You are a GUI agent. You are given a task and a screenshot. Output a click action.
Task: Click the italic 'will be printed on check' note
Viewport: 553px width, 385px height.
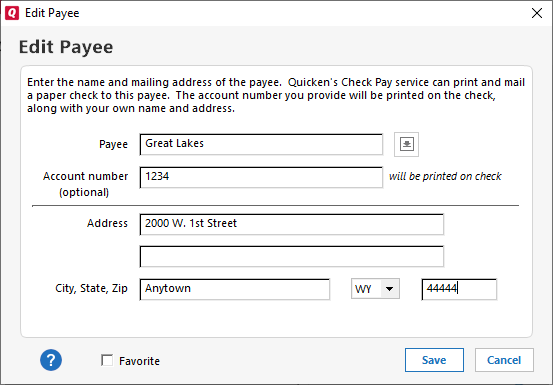click(445, 176)
